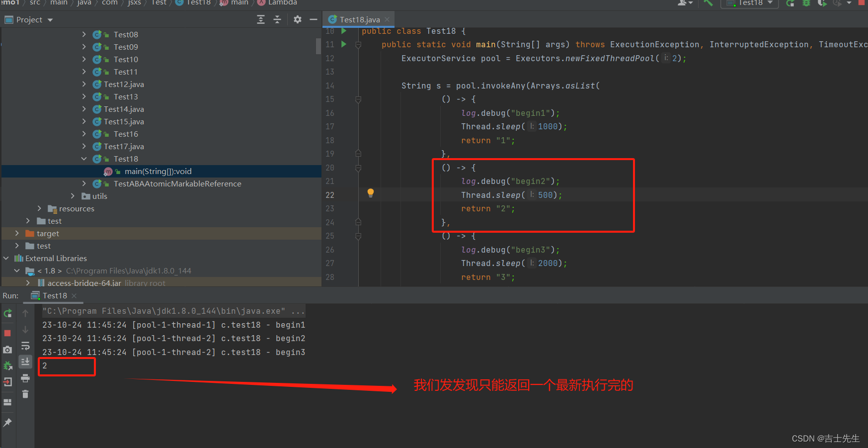
Task: Click the run gutter arrow beside class Test18
Action: [x=343, y=31]
